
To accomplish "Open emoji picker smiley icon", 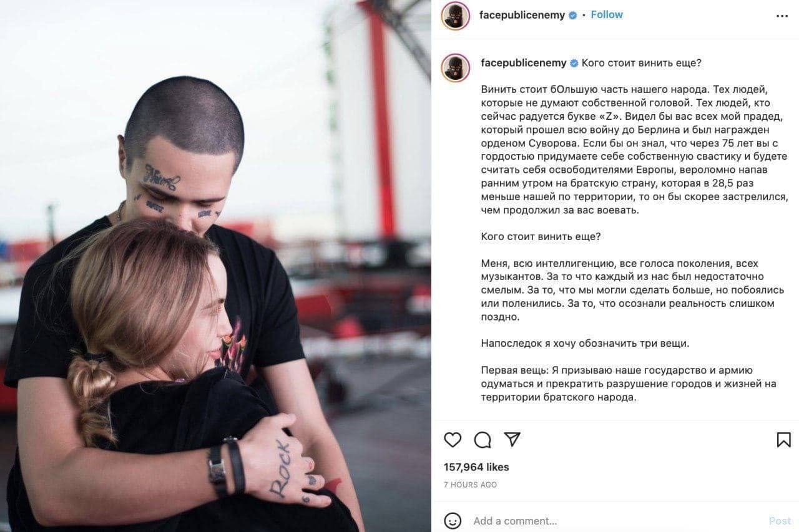I will pyautogui.click(x=453, y=521).
